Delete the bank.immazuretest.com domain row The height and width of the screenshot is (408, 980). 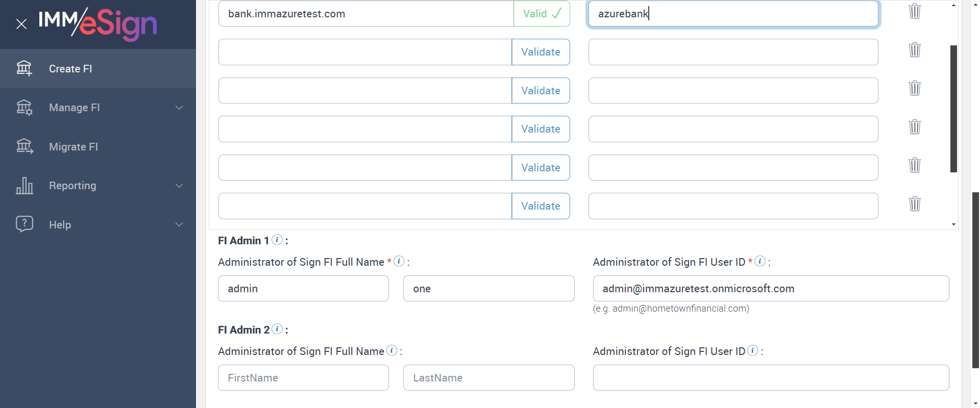(915, 11)
